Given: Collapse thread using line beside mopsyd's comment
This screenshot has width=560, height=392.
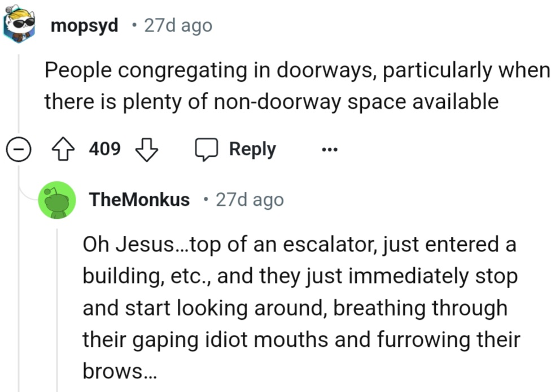Looking at the screenshot, I should [19, 96].
